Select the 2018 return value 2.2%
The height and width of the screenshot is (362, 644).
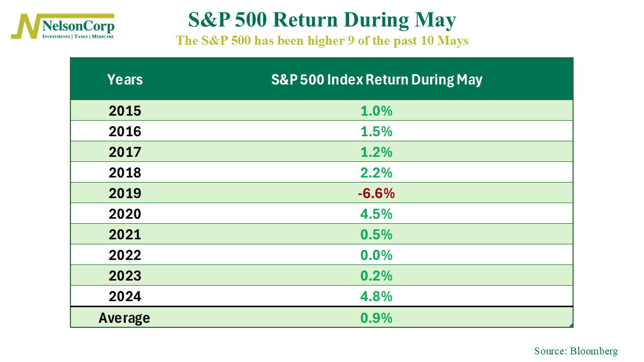tap(376, 172)
